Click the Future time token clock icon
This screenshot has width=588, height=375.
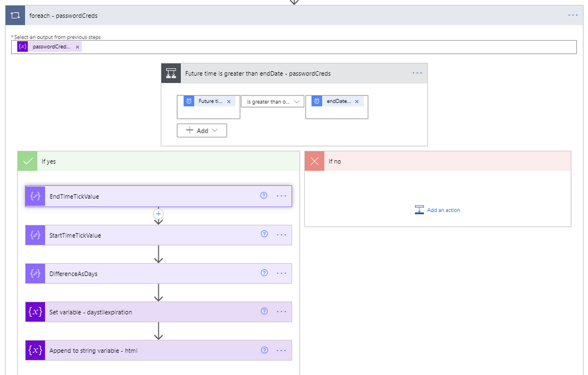(189, 101)
